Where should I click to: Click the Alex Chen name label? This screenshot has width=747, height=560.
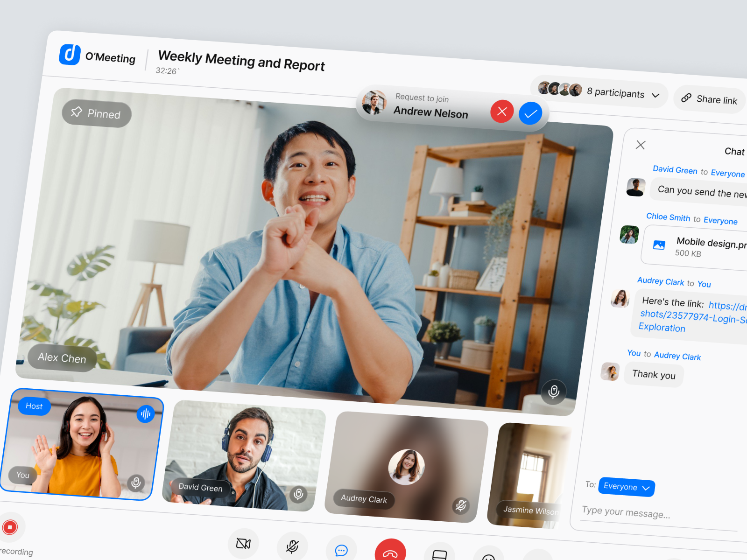[x=62, y=358]
